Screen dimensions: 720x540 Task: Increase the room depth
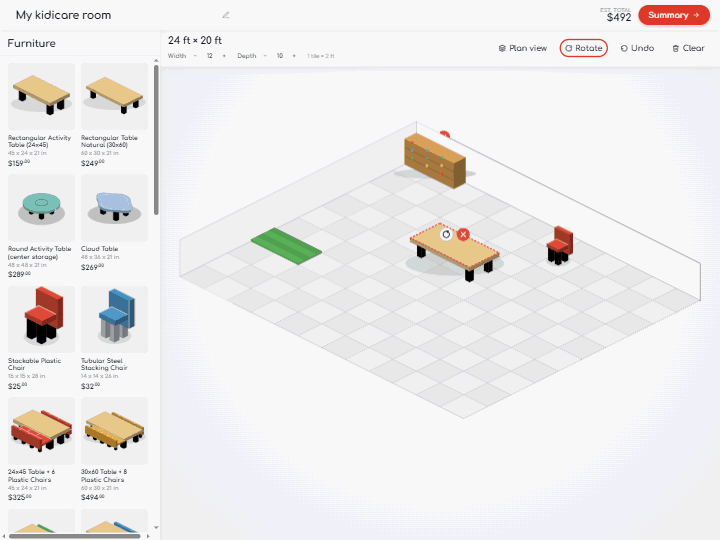tap(294, 56)
